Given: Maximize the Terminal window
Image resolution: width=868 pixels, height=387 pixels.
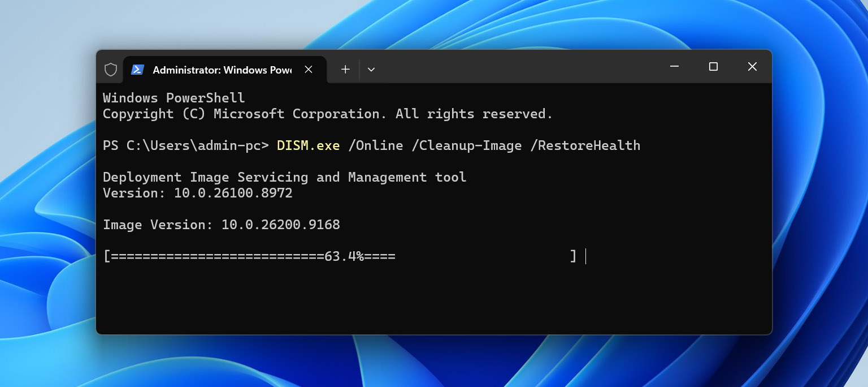Looking at the screenshot, I should (713, 67).
